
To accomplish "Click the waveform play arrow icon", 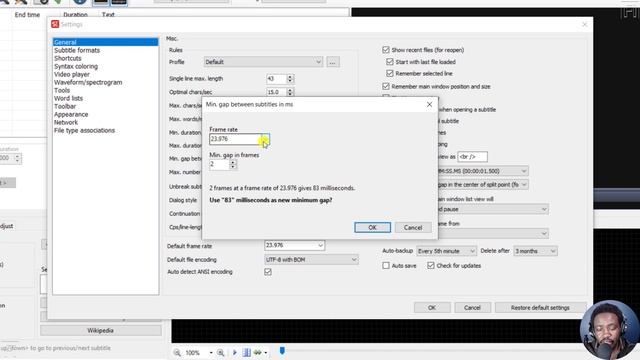I will [235, 353].
